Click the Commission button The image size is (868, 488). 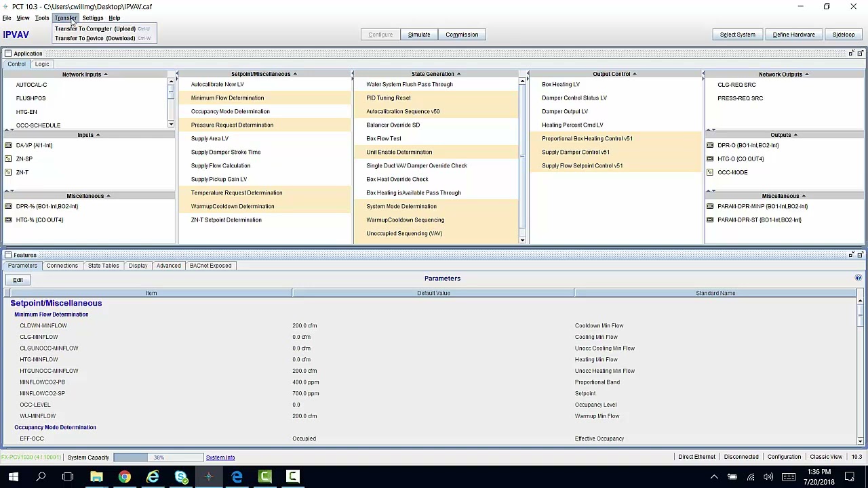[x=462, y=35]
